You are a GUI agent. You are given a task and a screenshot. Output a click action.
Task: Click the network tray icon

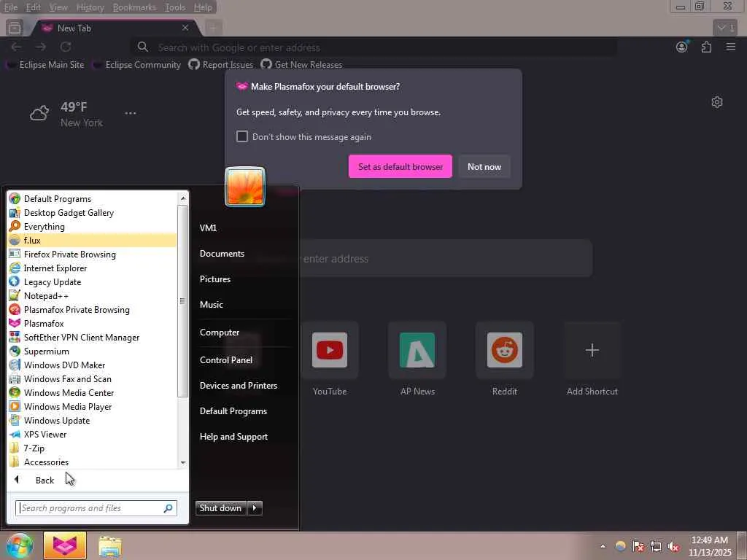(656, 546)
